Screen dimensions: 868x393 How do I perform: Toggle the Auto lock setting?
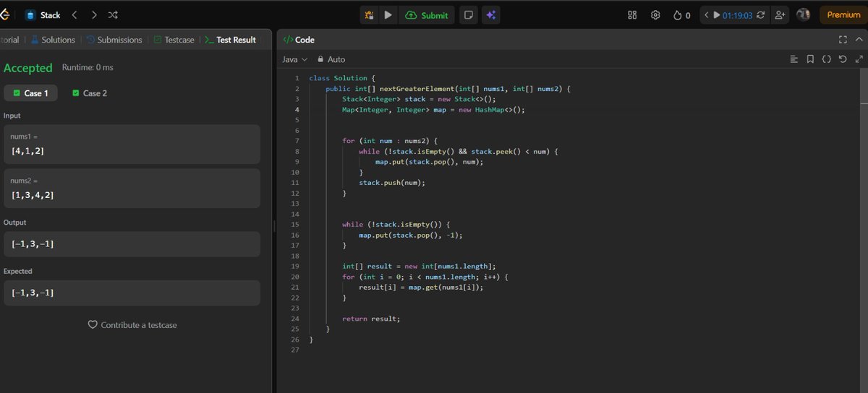tap(331, 59)
